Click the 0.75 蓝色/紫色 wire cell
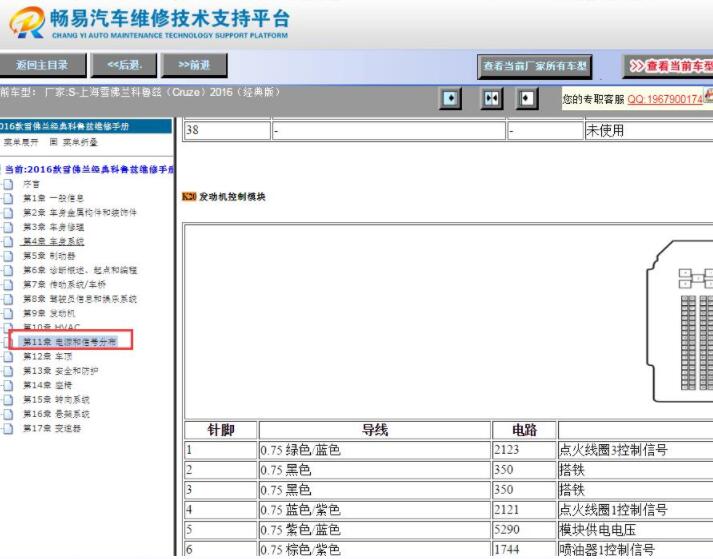713x559 pixels. click(375, 510)
